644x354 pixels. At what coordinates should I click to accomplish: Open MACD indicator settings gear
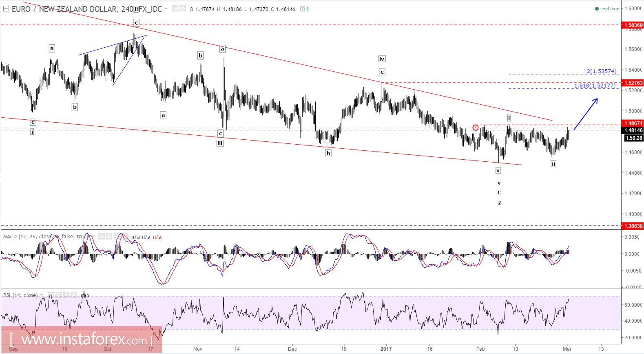(x=109, y=236)
